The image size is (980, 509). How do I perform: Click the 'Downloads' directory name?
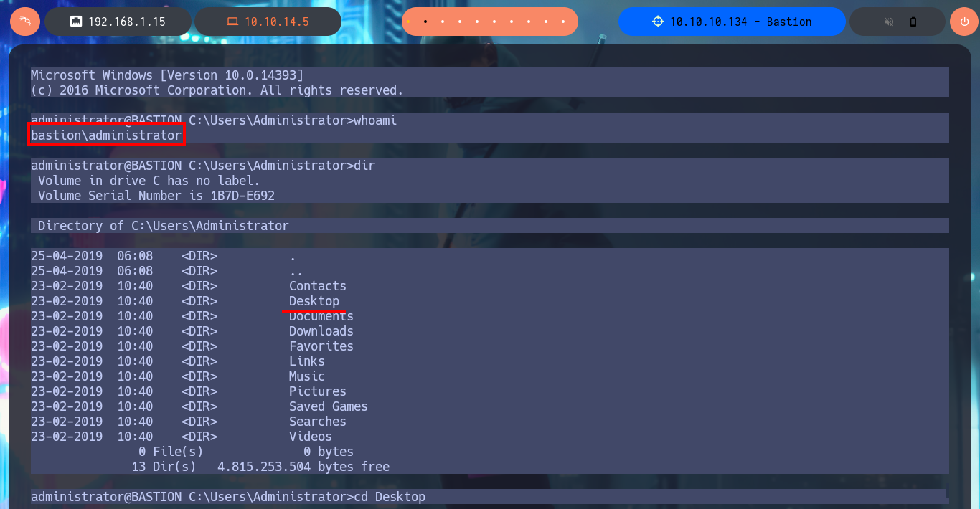click(x=321, y=331)
